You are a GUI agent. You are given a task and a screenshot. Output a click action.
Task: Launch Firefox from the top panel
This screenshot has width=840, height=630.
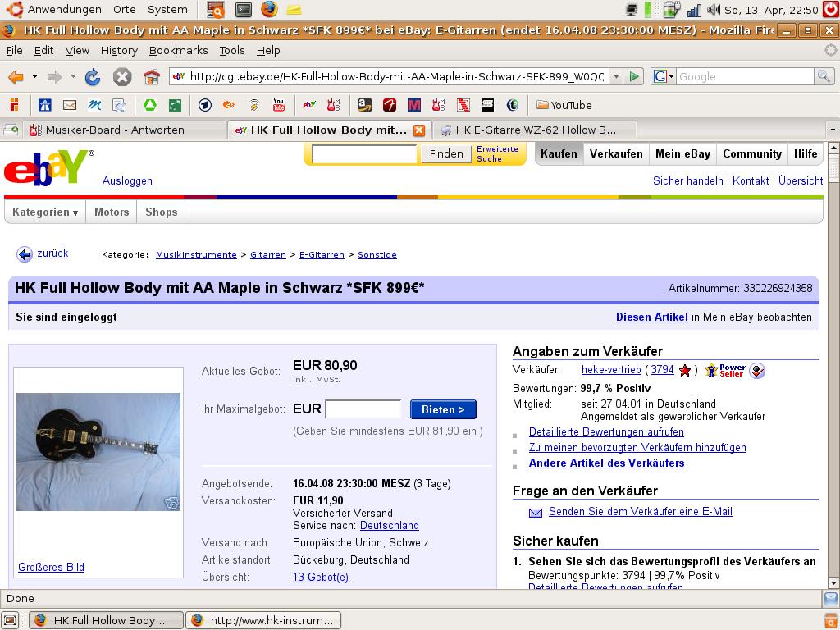coord(269,9)
